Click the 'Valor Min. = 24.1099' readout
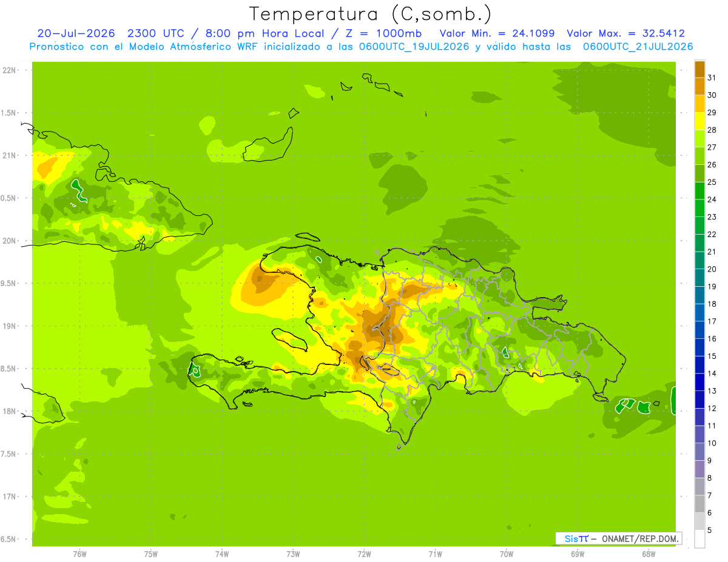Viewport: 728px width, 562px height. click(x=497, y=33)
